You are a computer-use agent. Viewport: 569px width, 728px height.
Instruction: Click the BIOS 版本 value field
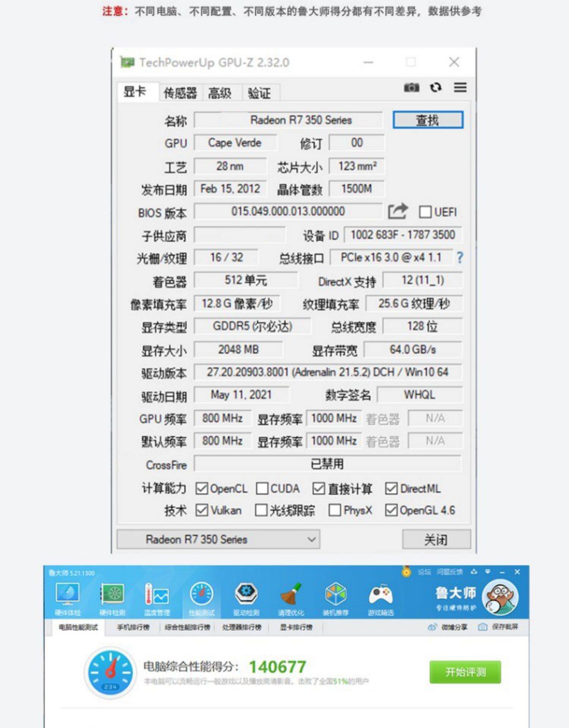(x=288, y=211)
